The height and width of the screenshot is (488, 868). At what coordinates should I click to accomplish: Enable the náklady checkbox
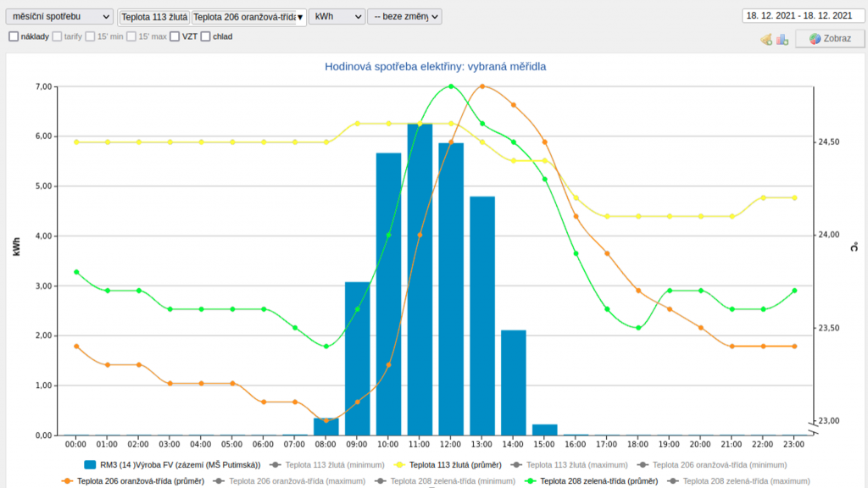pyautogui.click(x=14, y=36)
